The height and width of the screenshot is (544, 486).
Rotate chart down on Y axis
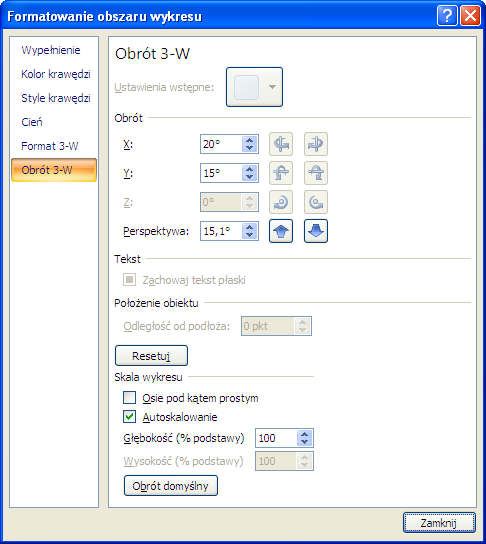[x=316, y=173]
